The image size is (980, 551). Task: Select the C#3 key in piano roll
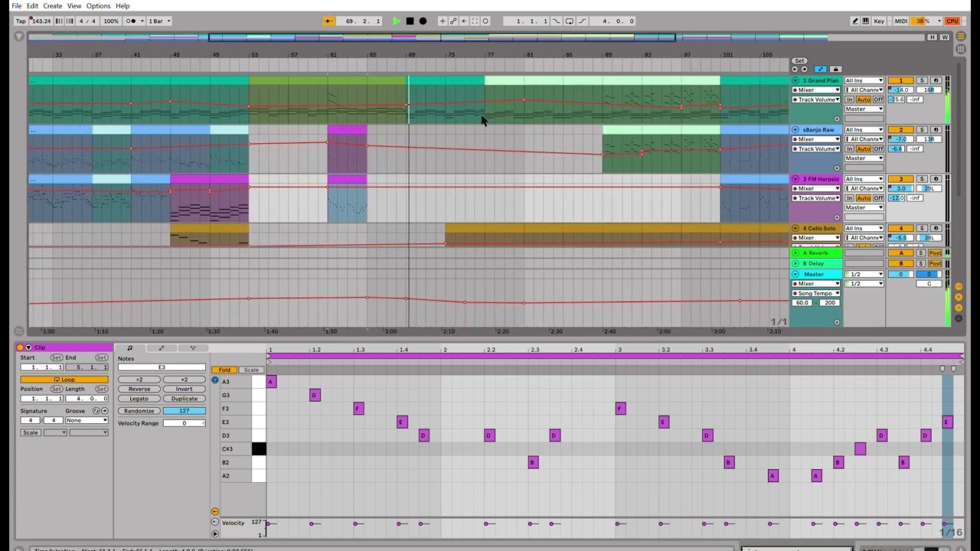[259, 449]
